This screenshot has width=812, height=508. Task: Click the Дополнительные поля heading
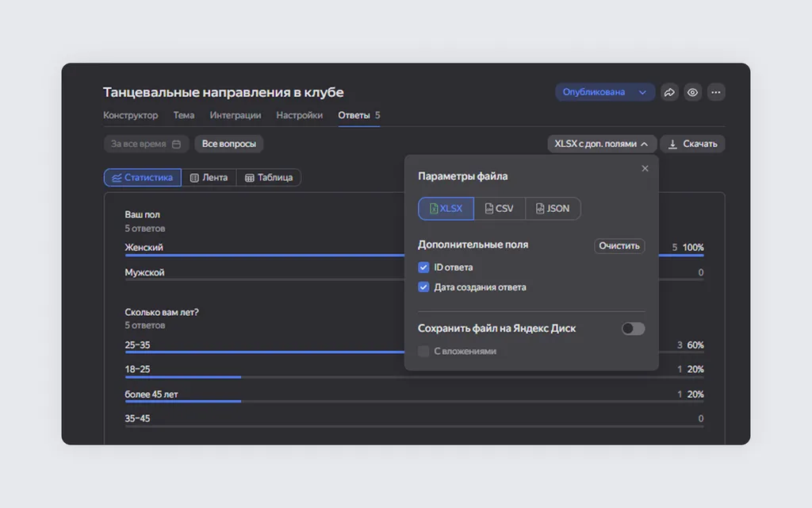[473, 244]
